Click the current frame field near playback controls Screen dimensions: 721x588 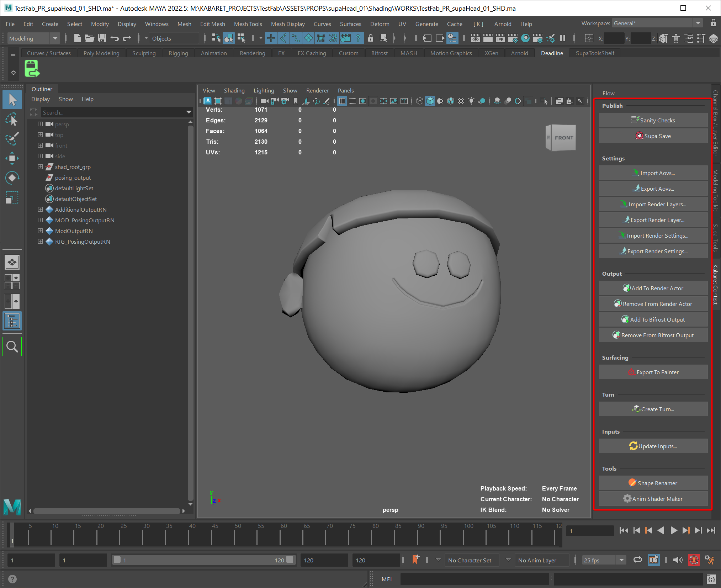(590, 531)
